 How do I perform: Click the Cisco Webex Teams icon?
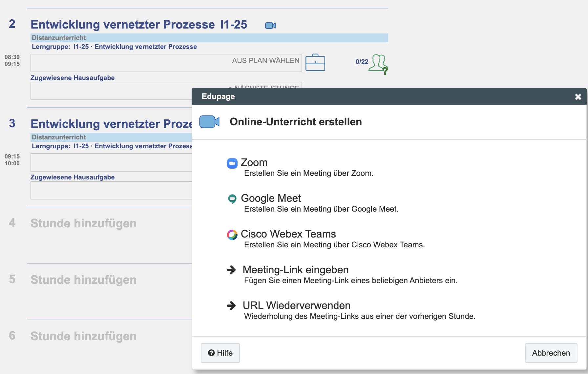point(232,235)
